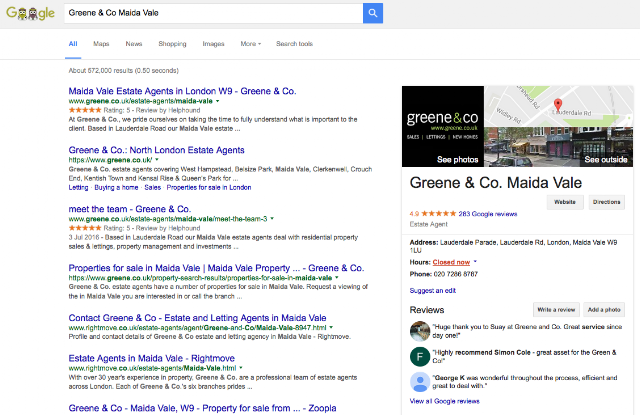The image size is (640, 415).
Task: Click the blue search magnifier button
Action: coord(373,13)
